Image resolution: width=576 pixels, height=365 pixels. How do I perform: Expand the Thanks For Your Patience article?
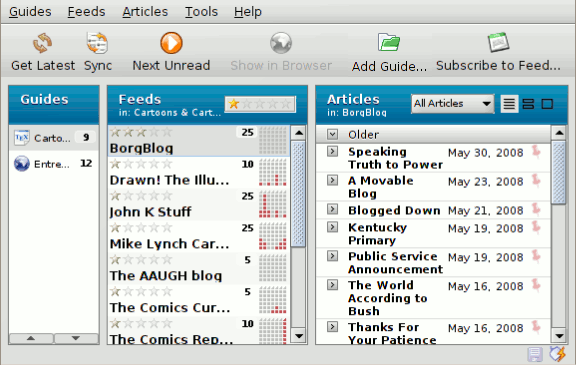point(332,326)
